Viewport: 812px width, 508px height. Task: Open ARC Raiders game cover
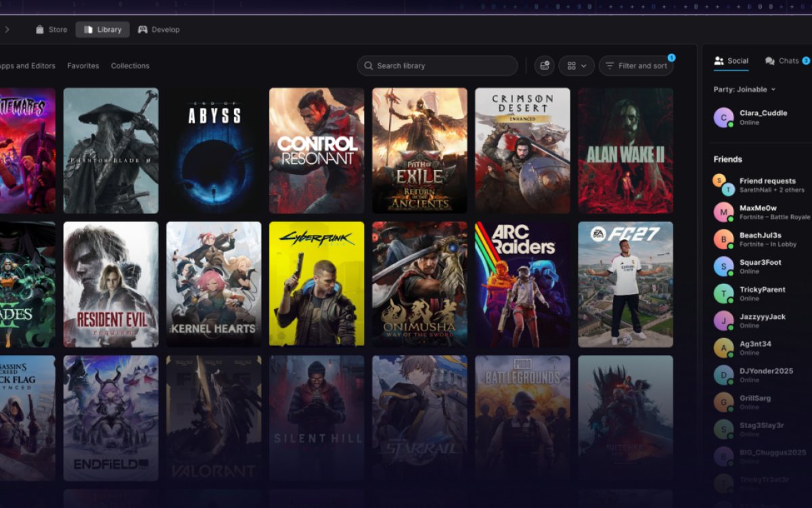click(x=522, y=284)
